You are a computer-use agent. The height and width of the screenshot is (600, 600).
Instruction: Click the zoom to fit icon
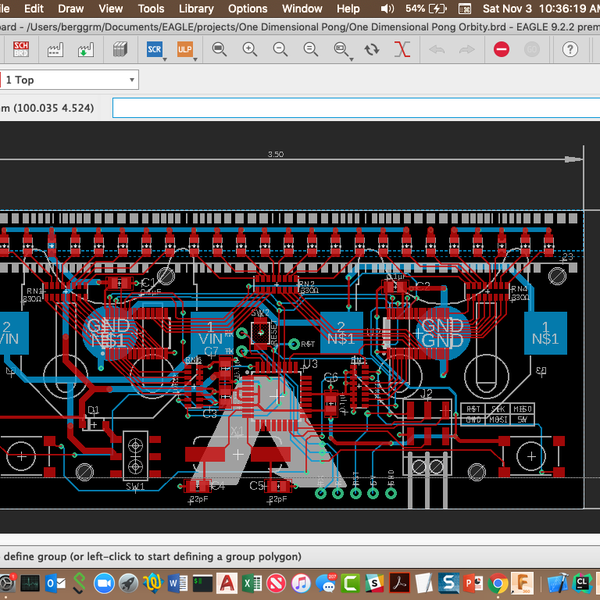(219, 48)
